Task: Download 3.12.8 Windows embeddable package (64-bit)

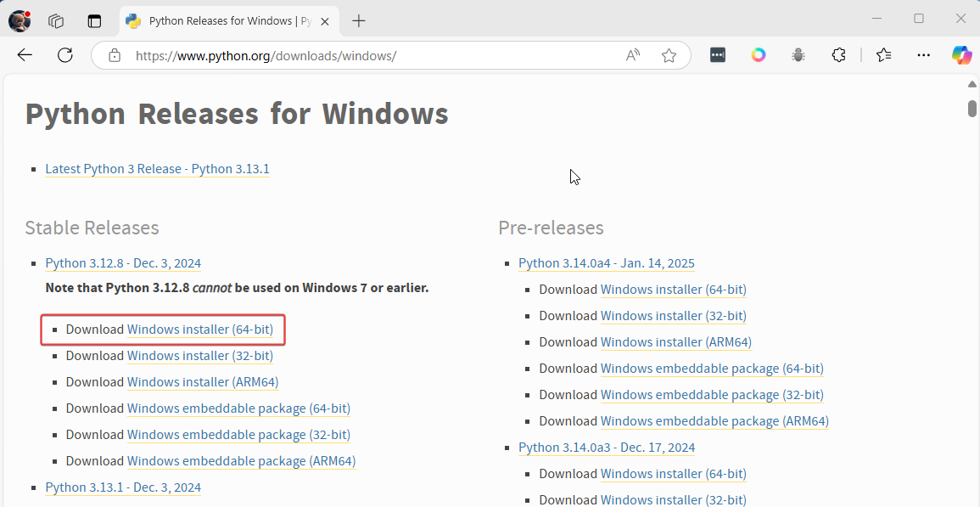Action: coord(238,408)
